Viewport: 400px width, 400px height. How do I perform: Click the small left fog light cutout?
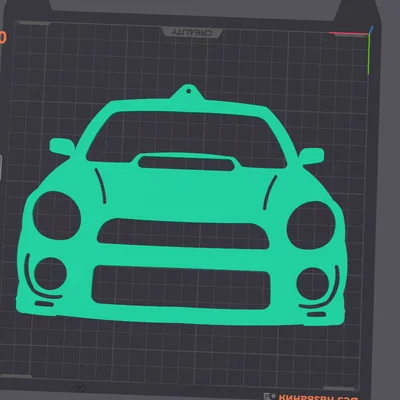pos(50,273)
